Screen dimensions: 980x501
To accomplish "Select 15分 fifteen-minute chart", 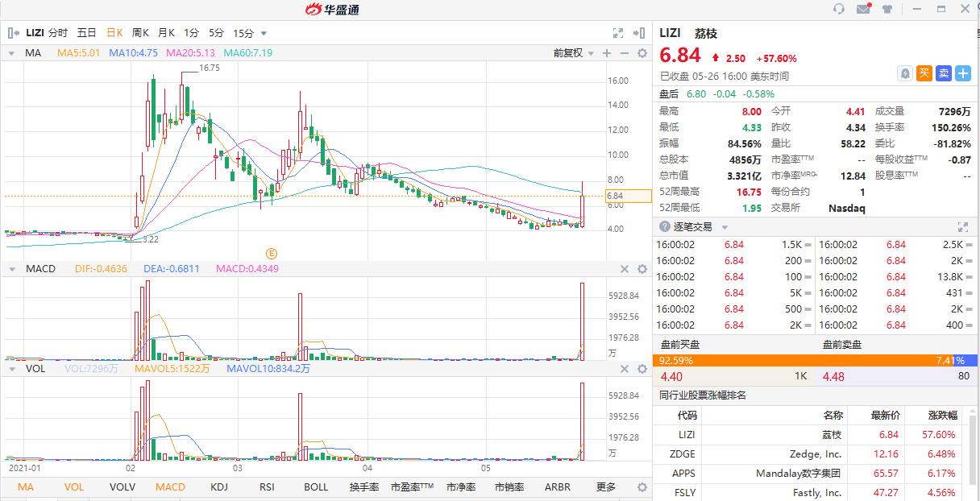I will (243, 33).
